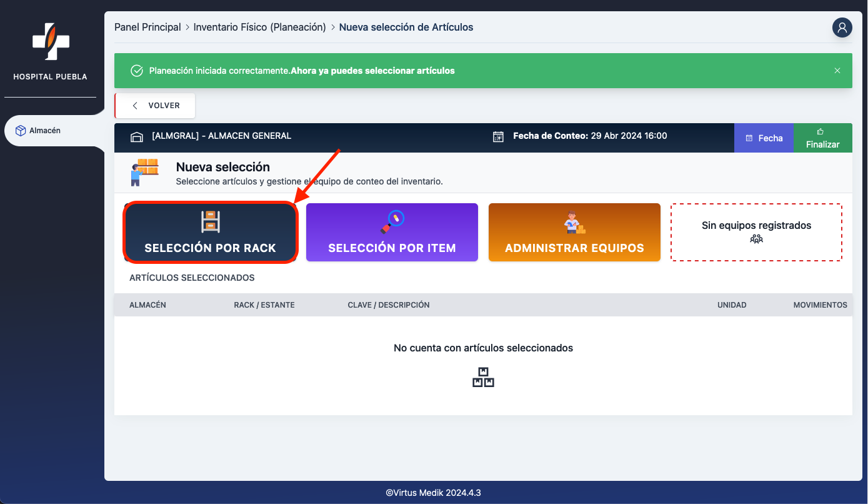
Task: Click the Sin equipos registrados box
Action: (756, 232)
